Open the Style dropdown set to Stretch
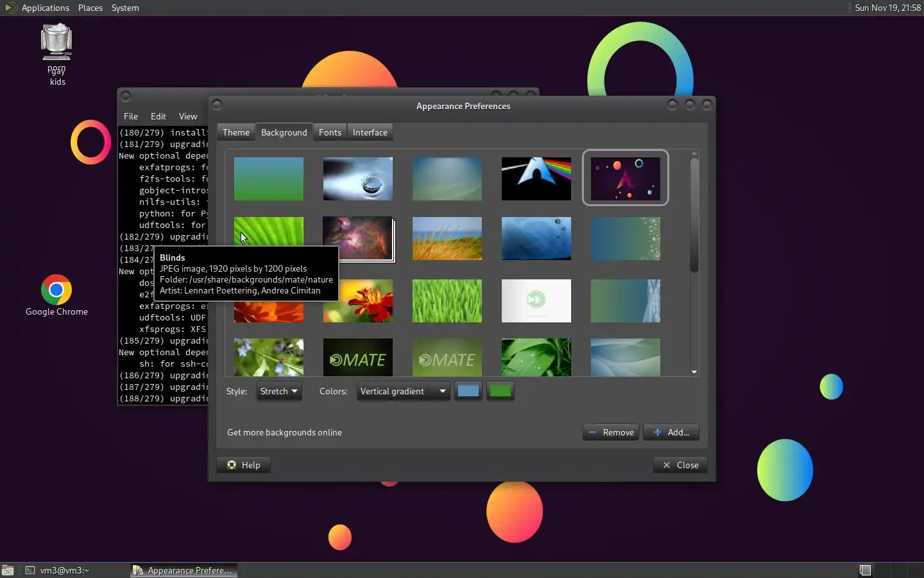924x578 pixels. point(279,391)
